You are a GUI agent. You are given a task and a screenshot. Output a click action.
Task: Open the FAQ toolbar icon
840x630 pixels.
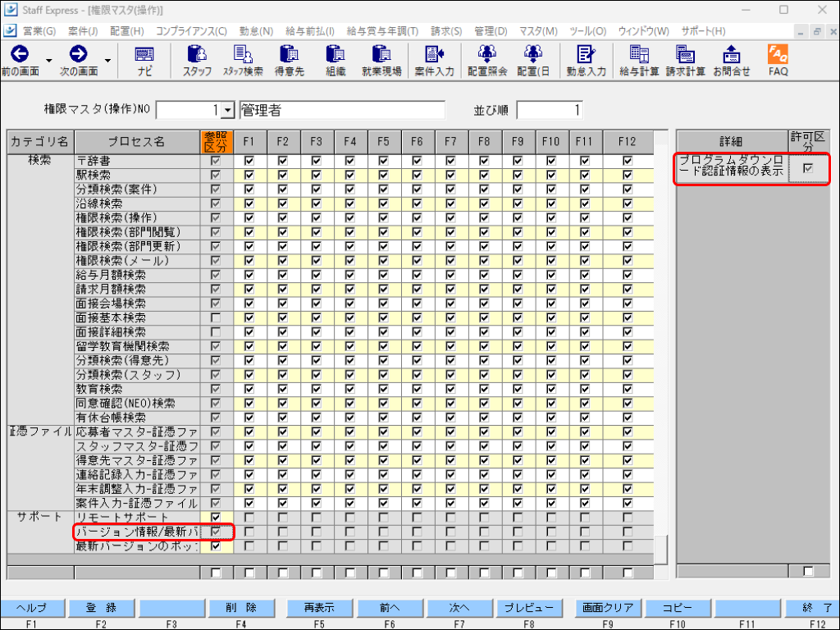coord(778,55)
